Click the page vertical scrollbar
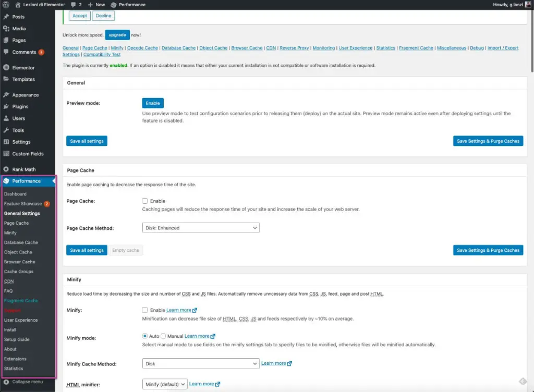This screenshot has height=392, width=534. click(532, 41)
